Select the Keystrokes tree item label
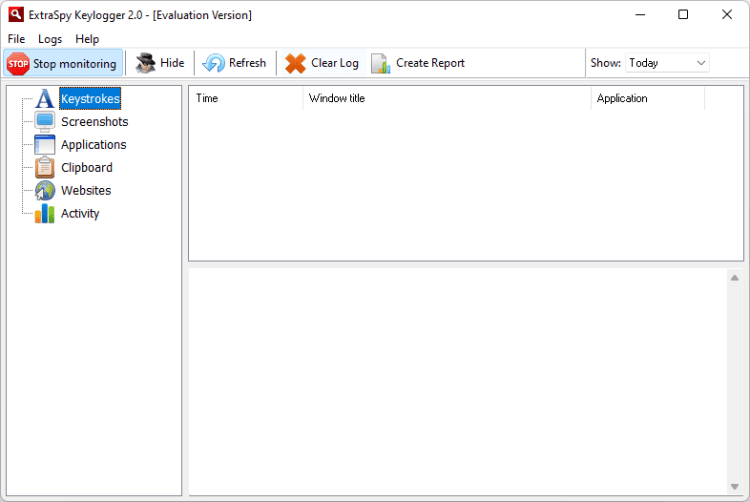 90,98
